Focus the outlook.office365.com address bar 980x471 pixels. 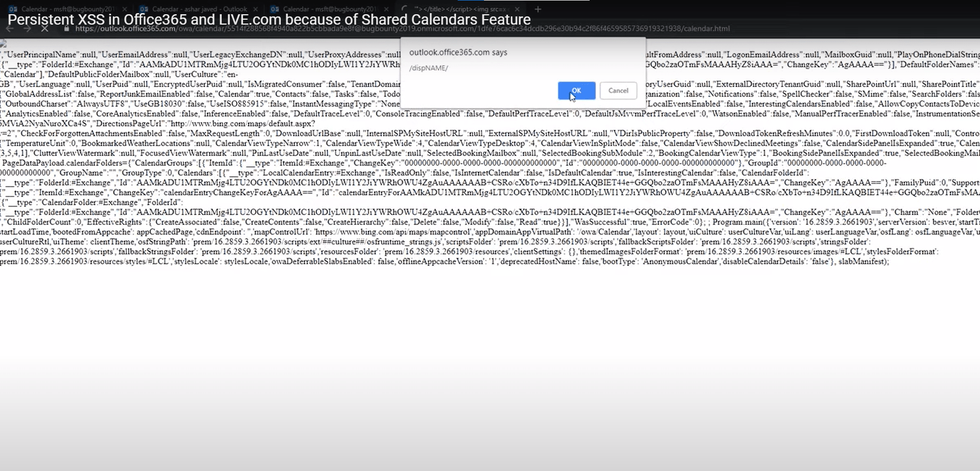click(402, 28)
